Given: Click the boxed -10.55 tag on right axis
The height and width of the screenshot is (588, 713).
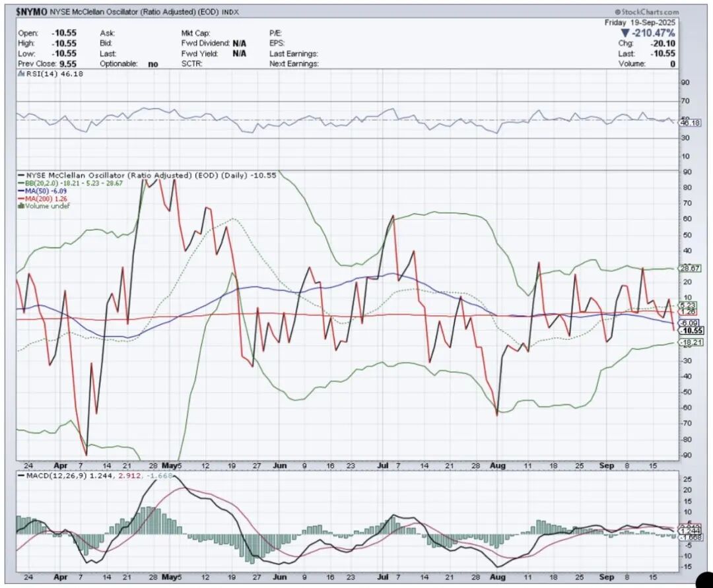Looking at the screenshot, I should coord(691,331).
